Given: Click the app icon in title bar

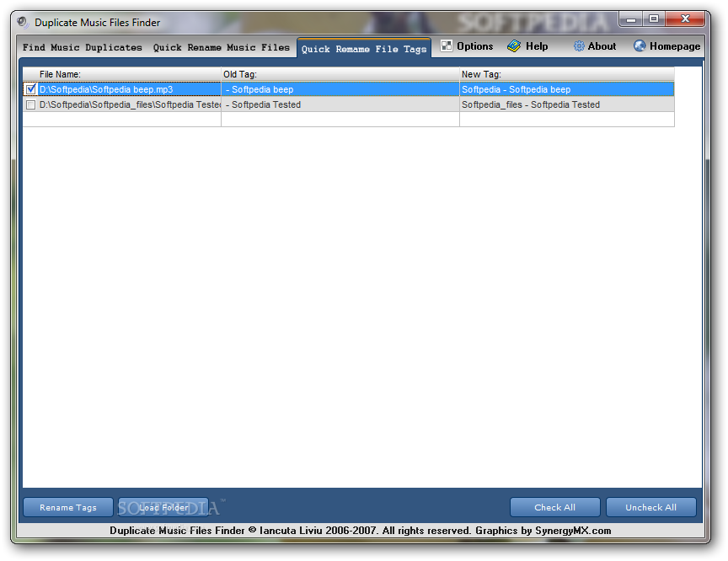Looking at the screenshot, I should 23,22.
